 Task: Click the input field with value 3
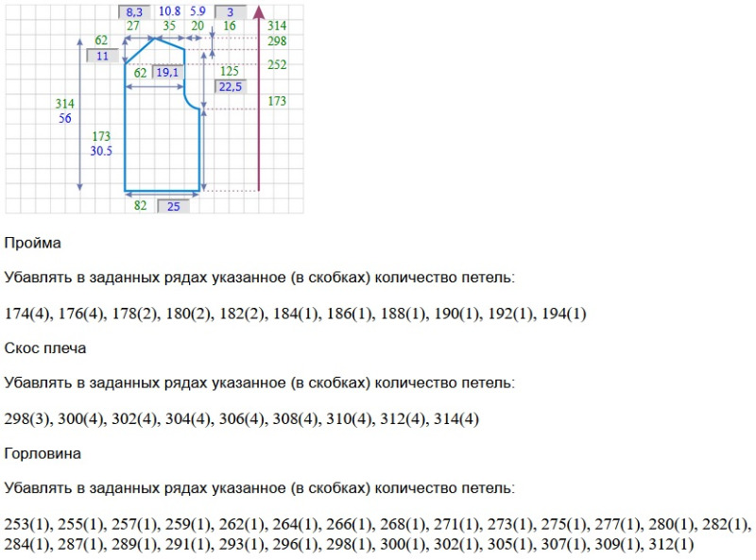click(231, 12)
